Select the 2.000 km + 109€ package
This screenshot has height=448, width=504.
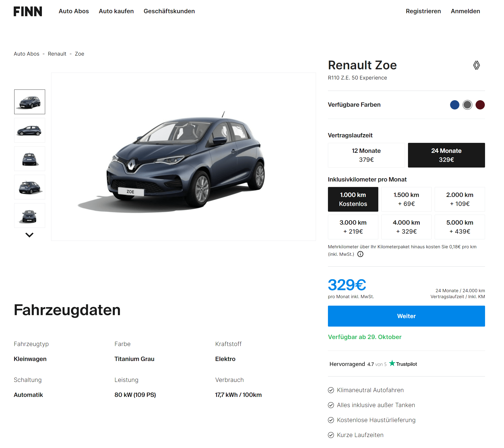click(460, 199)
